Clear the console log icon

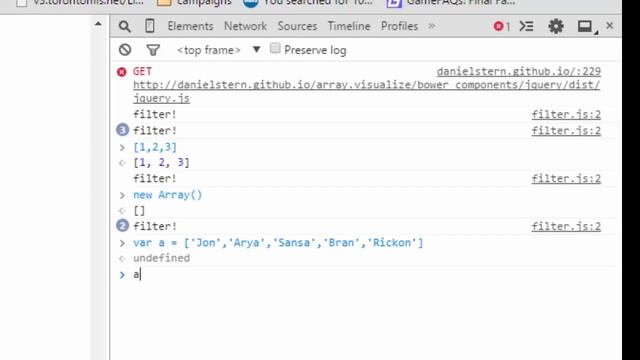[125, 50]
